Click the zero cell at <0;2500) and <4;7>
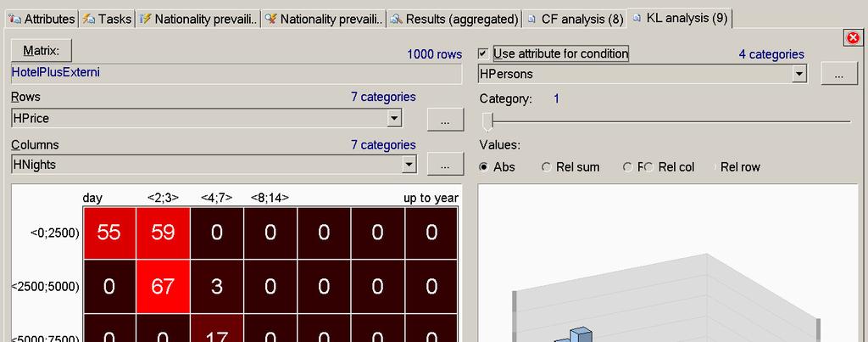 (216, 233)
